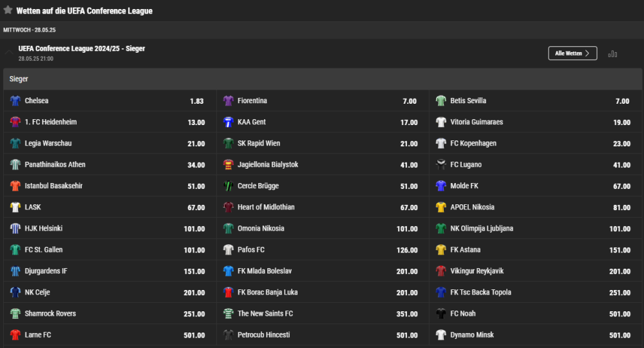Choose Vitoria Guimaraes odds 19.00
Screen dimensions: 644x348
pos(621,122)
